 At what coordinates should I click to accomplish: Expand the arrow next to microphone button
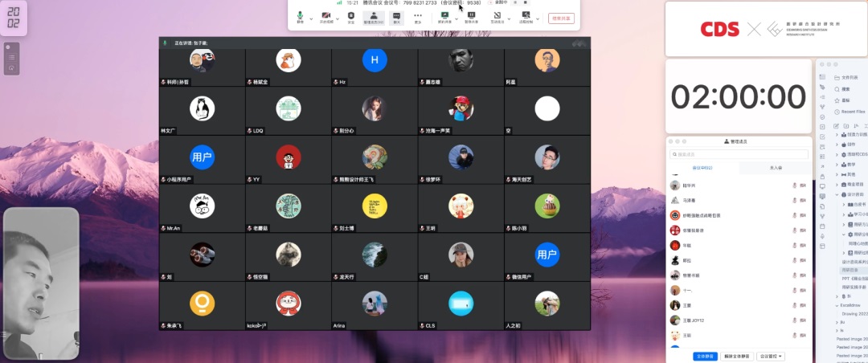click(310, 16)
